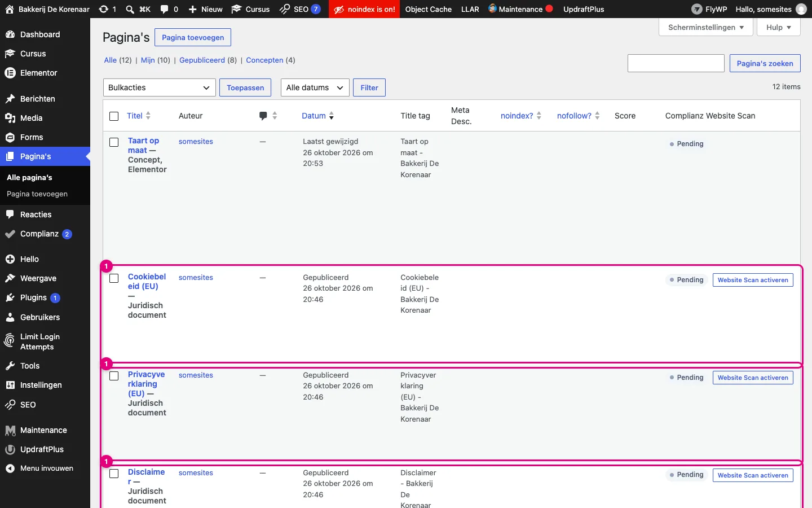Screen dimensions: 812x508
Task: Open the Nieuw menu in admin bar
Action: 206,9
